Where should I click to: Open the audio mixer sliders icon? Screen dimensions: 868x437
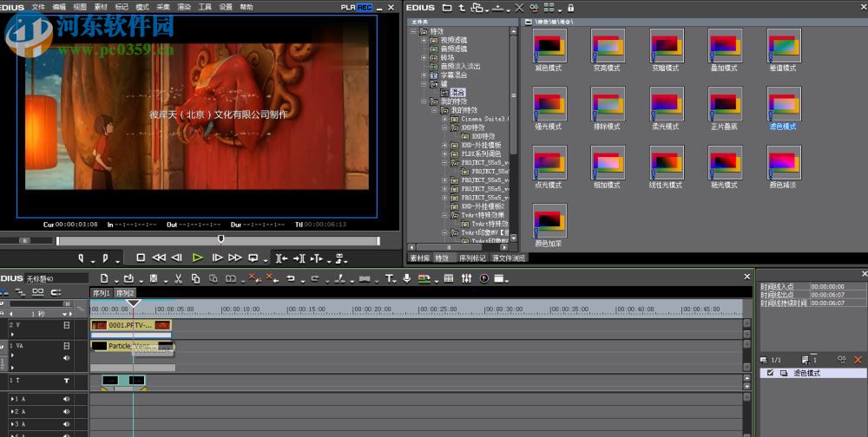click(467, 278)
